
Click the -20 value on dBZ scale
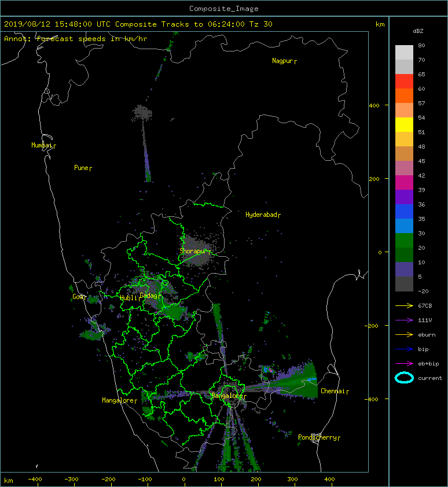point(423,291)
